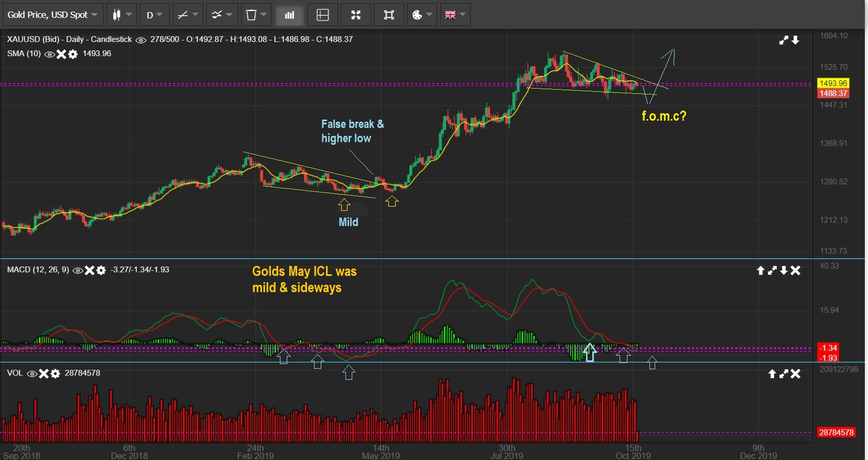Image resolution: width=868 pixels, height=460 pixels.
Task: Toggle visibility of the SMA (10) indicator
Action: 50,54
